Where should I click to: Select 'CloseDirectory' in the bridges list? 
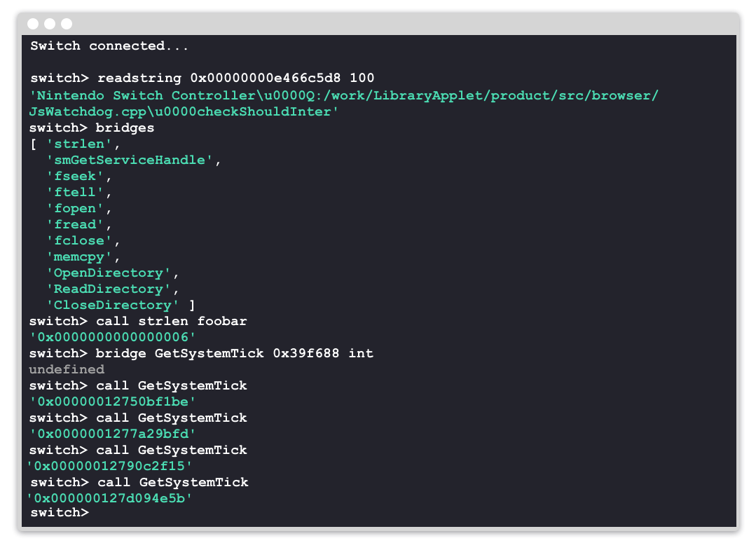click(x=113, y=305)
